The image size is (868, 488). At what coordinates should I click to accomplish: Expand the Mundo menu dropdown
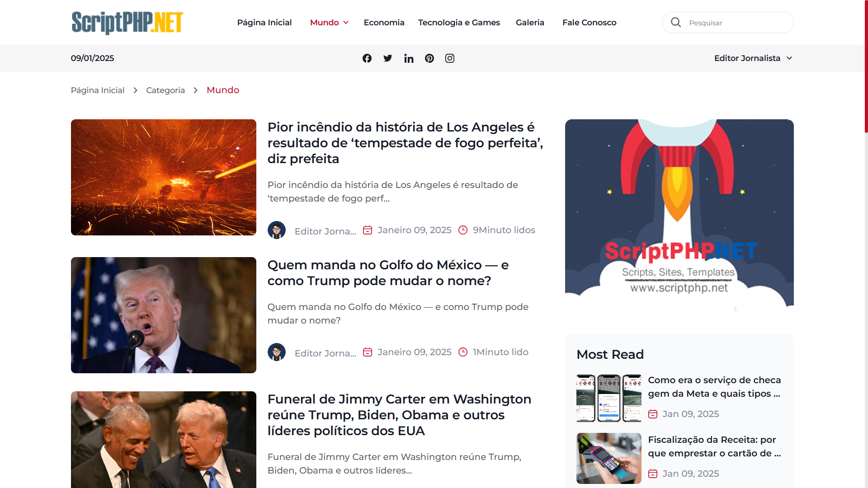click(329, 23)
